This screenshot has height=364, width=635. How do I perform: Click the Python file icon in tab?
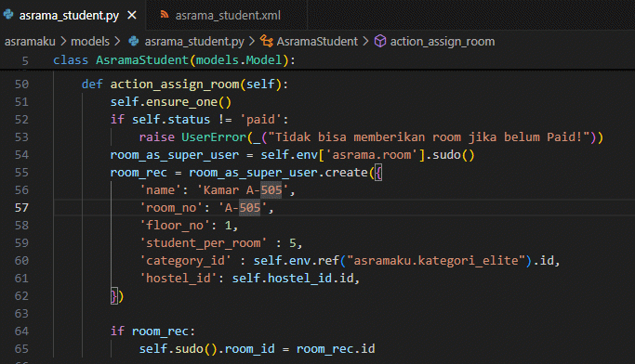tap(8, 15)
